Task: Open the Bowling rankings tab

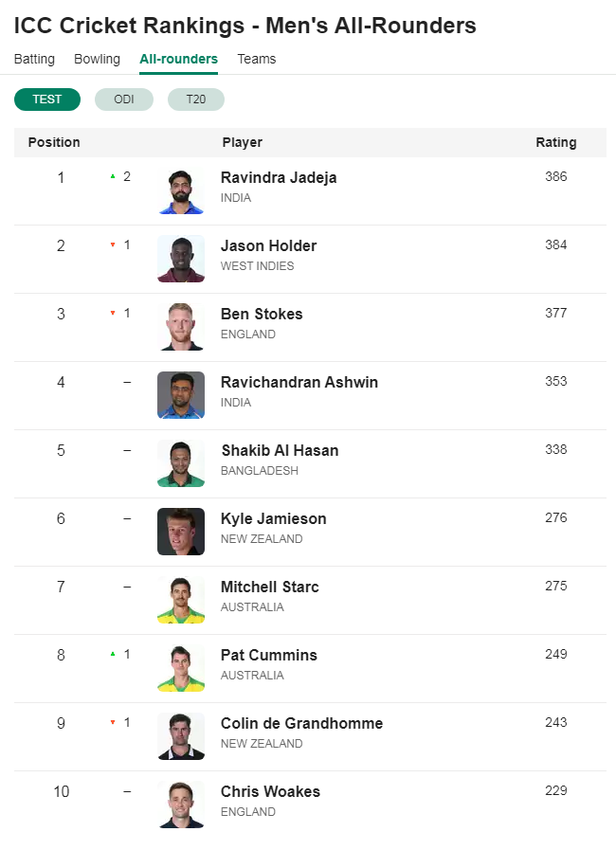Action: click(97, 59)
